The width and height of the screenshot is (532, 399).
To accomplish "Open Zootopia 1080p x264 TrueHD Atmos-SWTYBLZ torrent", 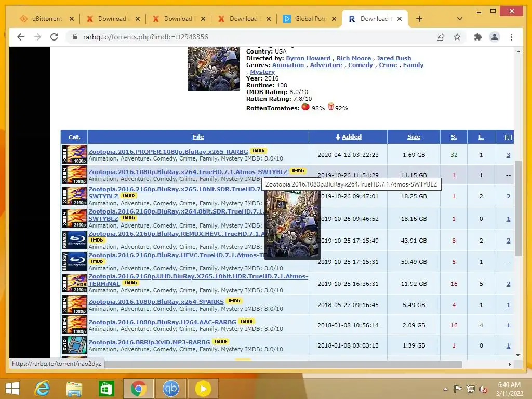I will [x=188, y=171].
